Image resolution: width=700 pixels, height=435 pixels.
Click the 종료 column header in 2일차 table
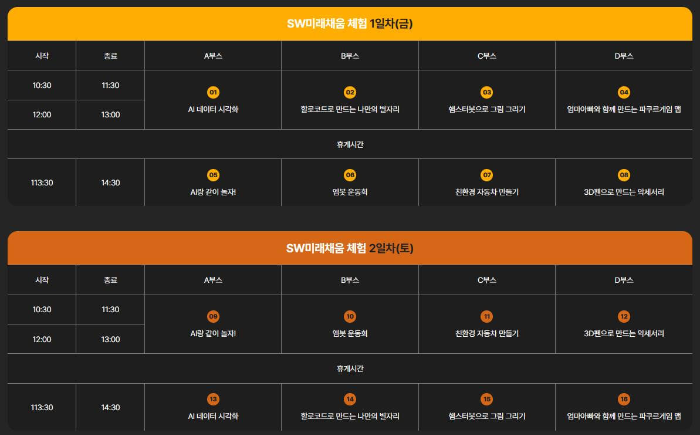(110, 280)
